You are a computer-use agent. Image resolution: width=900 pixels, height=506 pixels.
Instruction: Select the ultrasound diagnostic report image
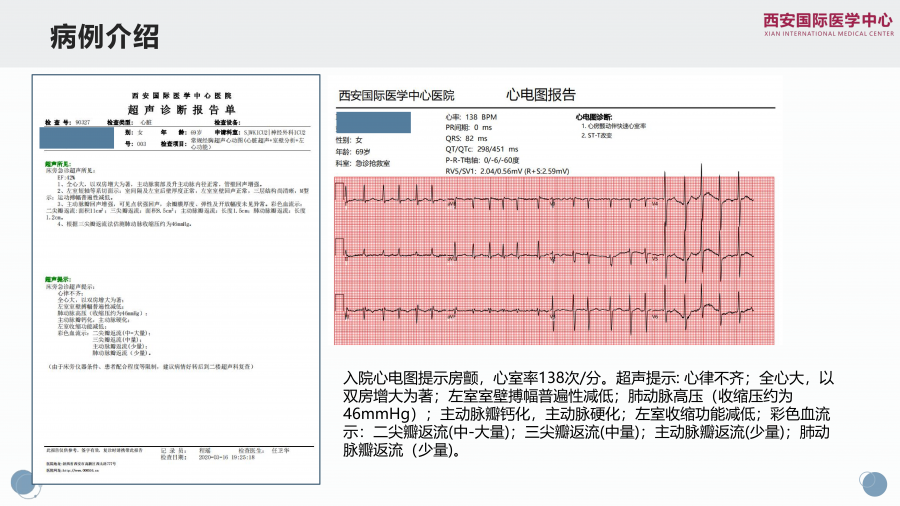tap(175, 282)
